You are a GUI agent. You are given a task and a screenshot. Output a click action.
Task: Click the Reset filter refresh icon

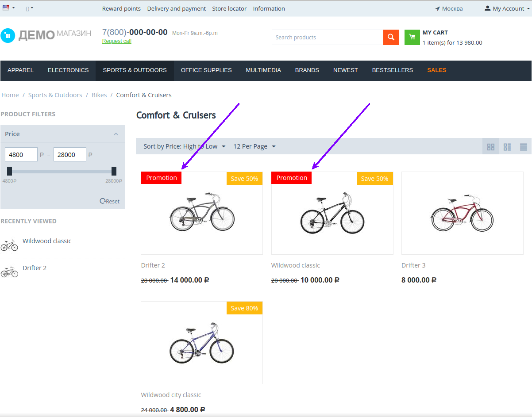(x=103, y=201)
